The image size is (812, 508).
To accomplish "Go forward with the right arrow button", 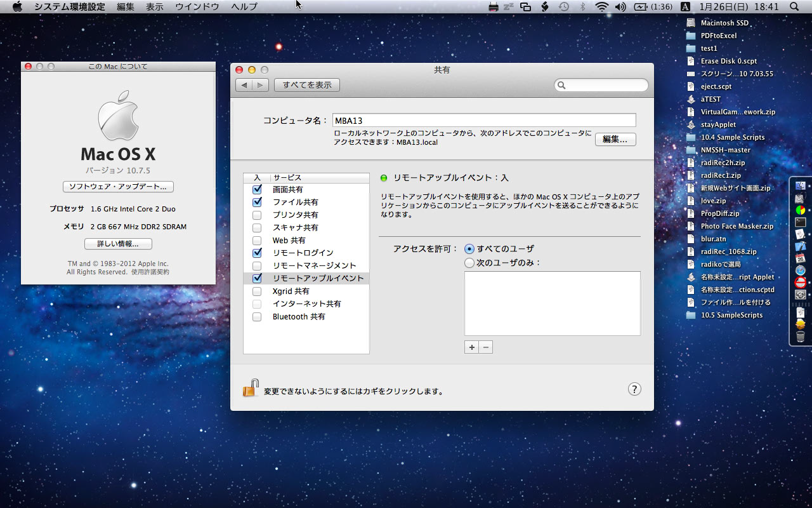I will click(x=261, y=84).
